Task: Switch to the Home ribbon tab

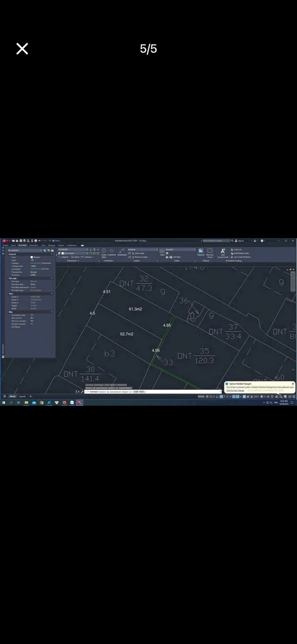Action: (5, 245)
